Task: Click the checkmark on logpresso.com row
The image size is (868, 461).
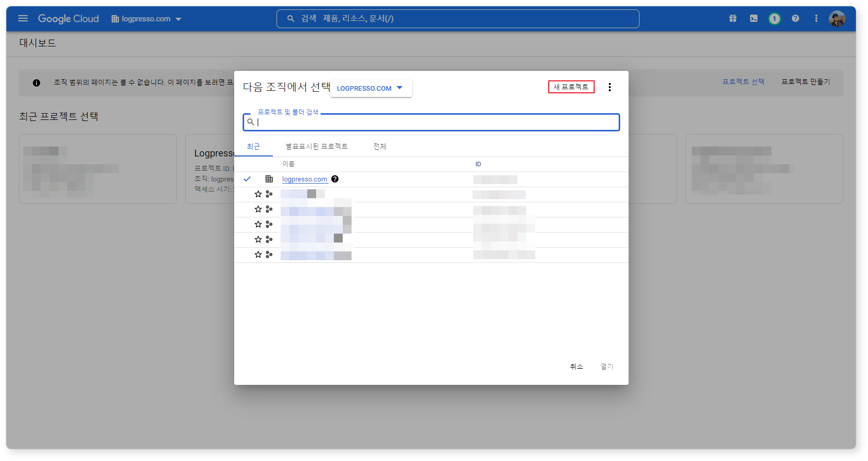Action: 247,179
